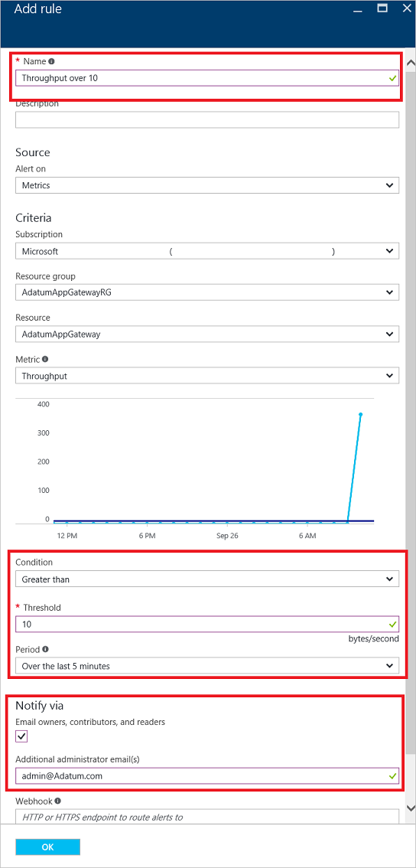Minimize the Add rule blade
Screen dimensions: 416x868
[360, 9]
